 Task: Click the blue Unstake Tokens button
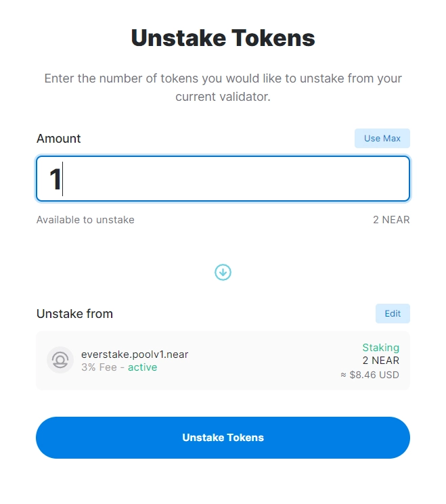[223, 438]
